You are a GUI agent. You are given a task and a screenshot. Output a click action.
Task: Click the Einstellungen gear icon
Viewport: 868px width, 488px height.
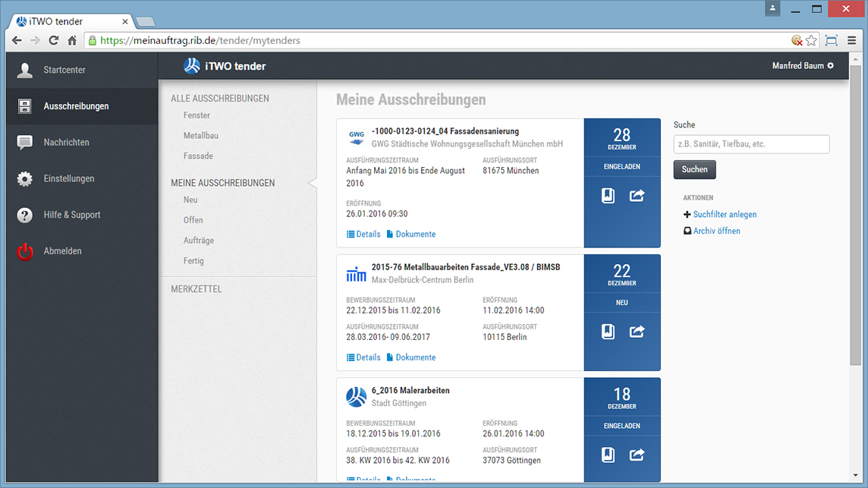point(24,179)
